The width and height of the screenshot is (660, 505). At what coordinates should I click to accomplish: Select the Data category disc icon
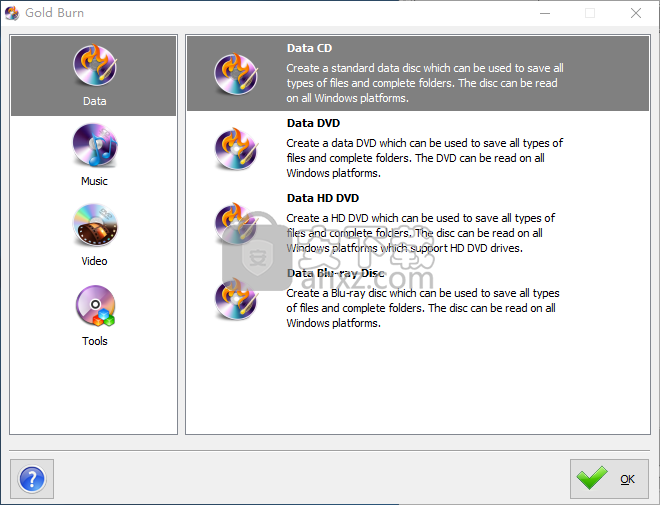pyautogui.click(x=95, y=65)
